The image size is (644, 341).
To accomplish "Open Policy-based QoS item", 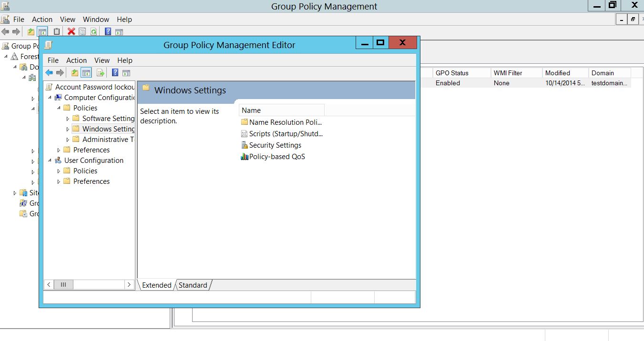I will tap(273, 157).
